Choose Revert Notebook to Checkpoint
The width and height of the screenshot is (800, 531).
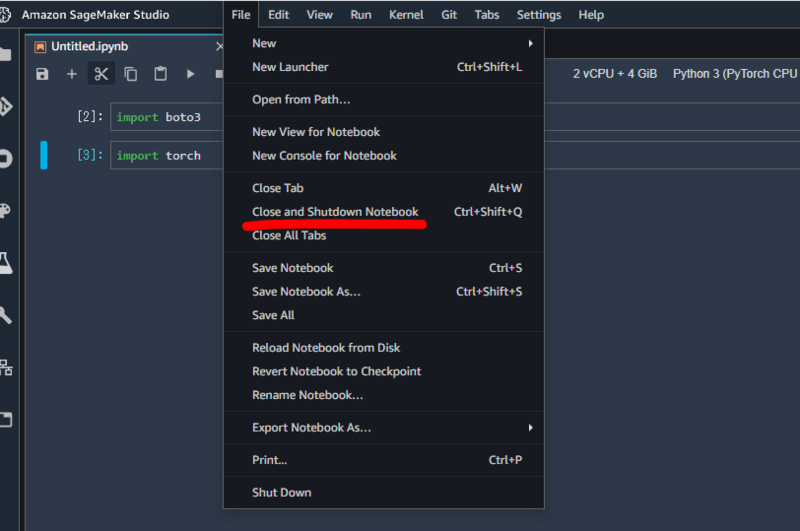pos(384,371)
